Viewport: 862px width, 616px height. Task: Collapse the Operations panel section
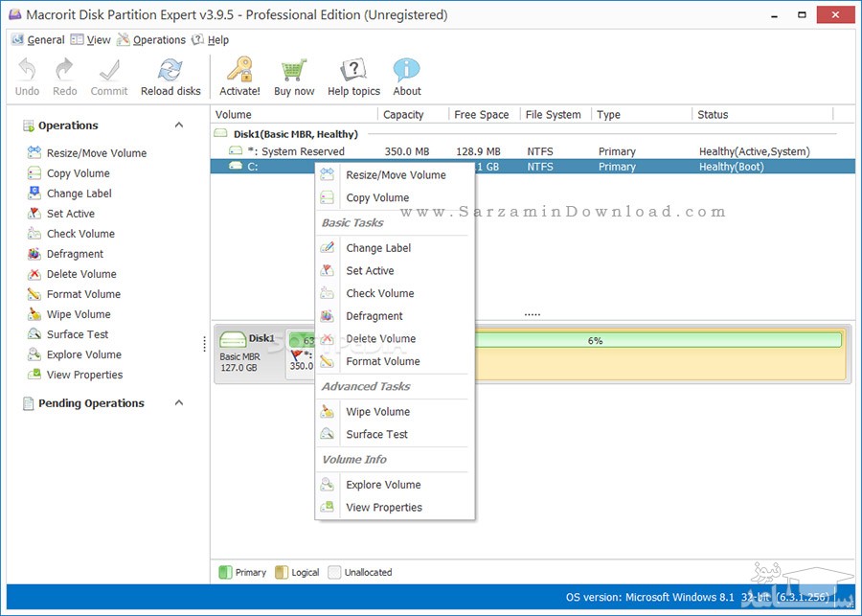pyautogui.click(x=179, y=125)
